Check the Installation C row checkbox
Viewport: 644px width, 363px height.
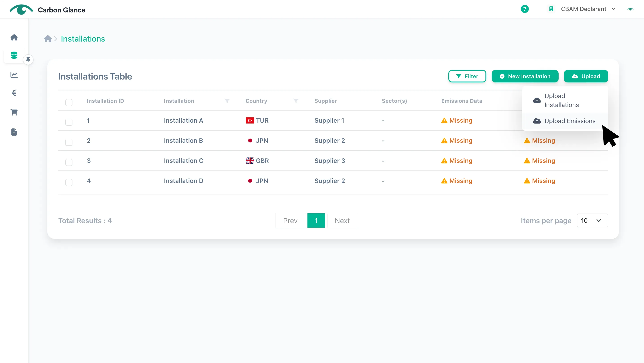pyautogui.click(x=69, y=162)
